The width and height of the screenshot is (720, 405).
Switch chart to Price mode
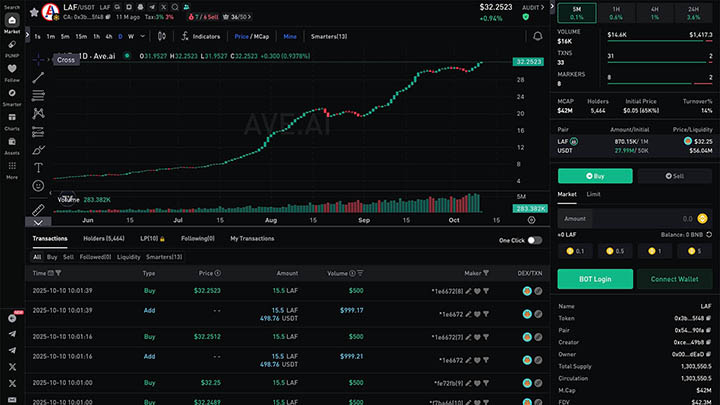(242, 36)
